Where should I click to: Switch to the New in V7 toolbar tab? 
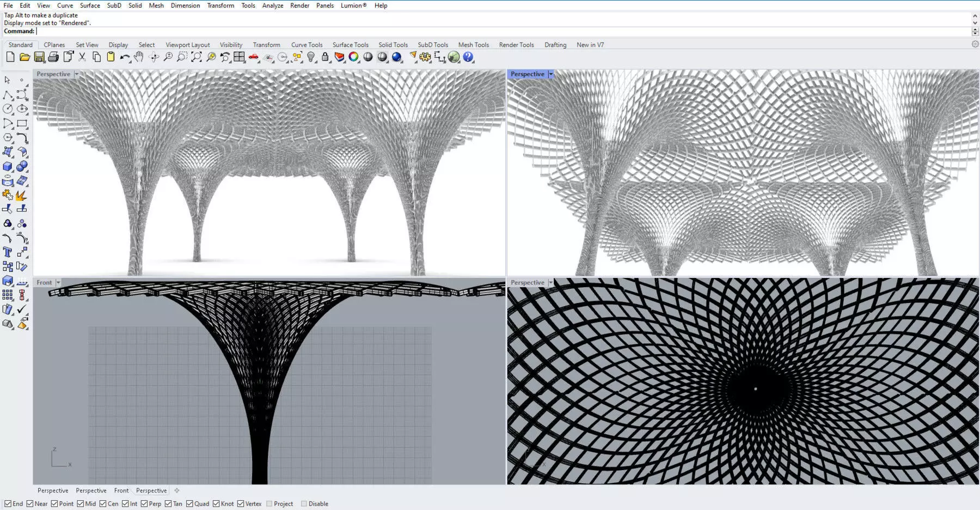[x=590, y=45]
